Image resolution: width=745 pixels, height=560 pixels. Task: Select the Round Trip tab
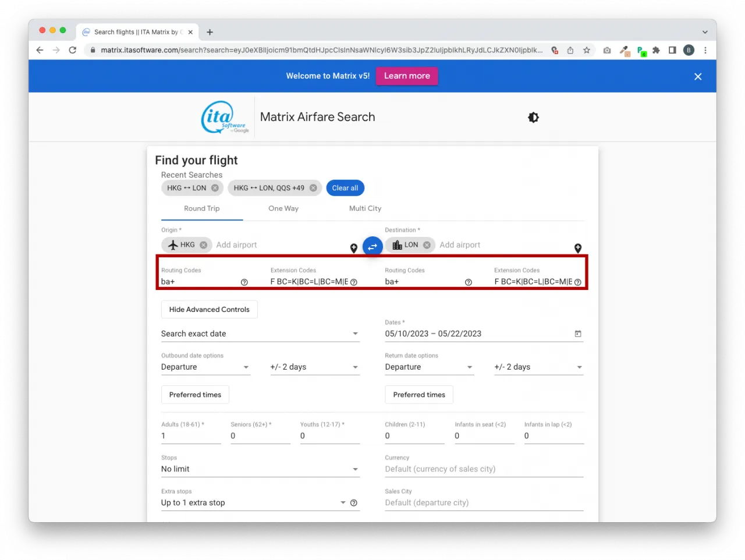[202, 208]
